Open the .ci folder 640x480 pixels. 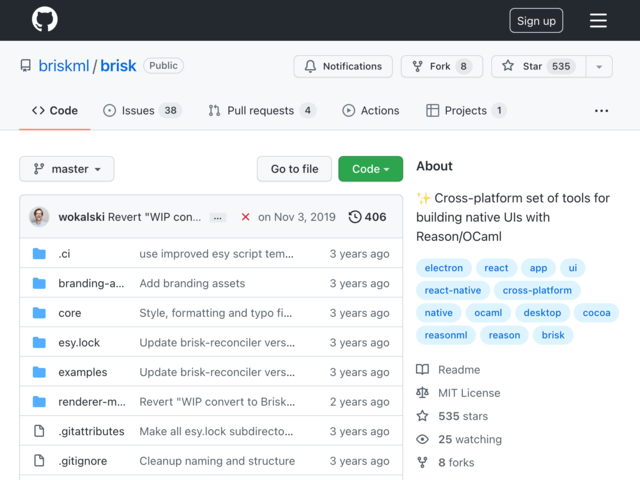tap(64, 254)
